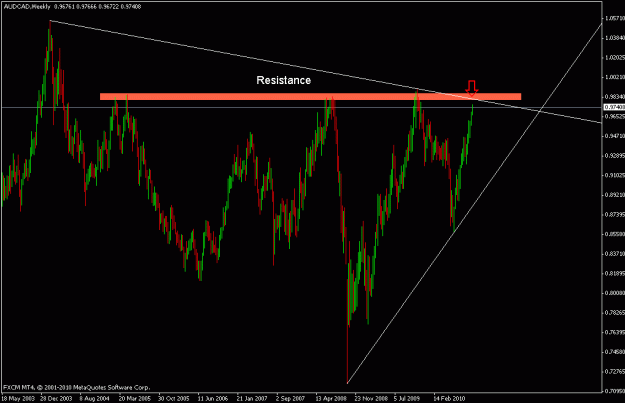Viewport: 625px width, 403px height.
Task: Click the 1.0384 price axis label
Action: point(615,38)
